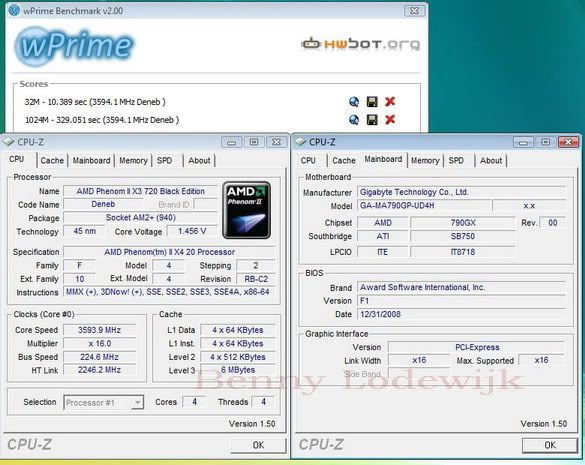This screenshot has width=585, height=465.
Task: Switch to SPD tab in left CPU-Z
Action: tap(165, 160)
